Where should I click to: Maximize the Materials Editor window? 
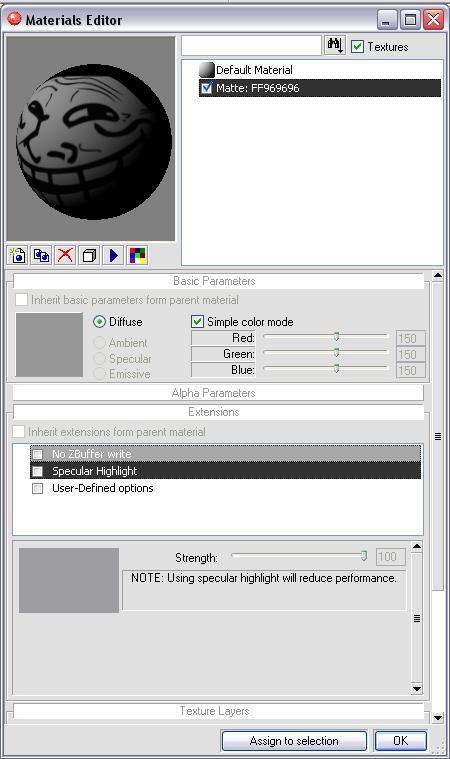tap(410, 20)
